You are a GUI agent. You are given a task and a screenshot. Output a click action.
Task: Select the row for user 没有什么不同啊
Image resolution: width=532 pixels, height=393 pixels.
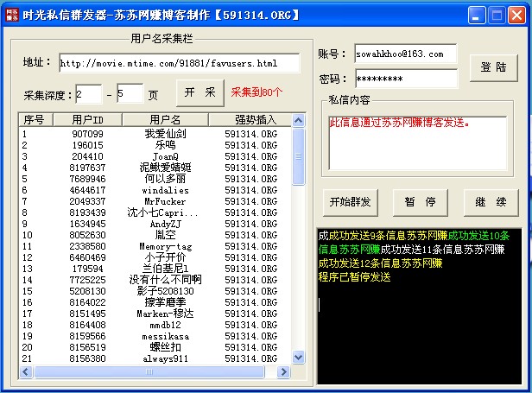[155, 280]
